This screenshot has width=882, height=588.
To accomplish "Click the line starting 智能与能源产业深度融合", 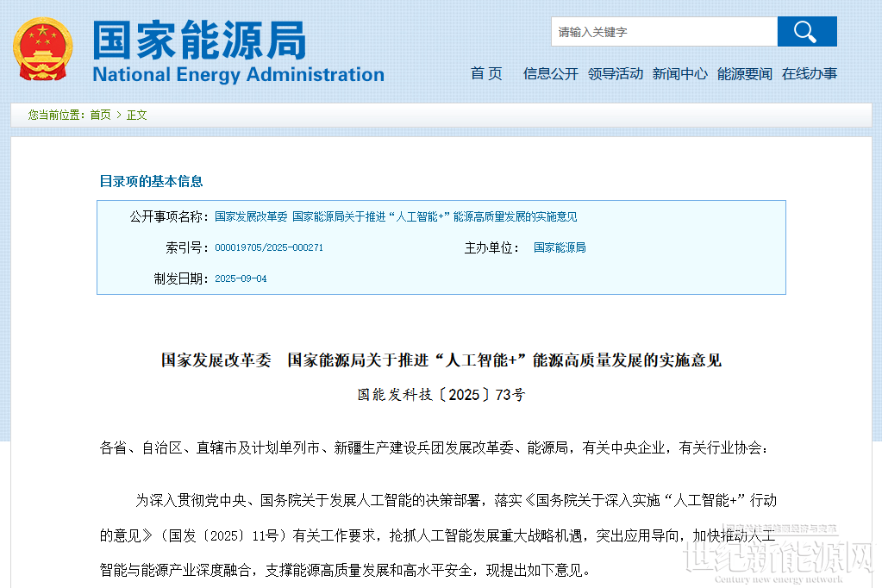I will (346, 571).
